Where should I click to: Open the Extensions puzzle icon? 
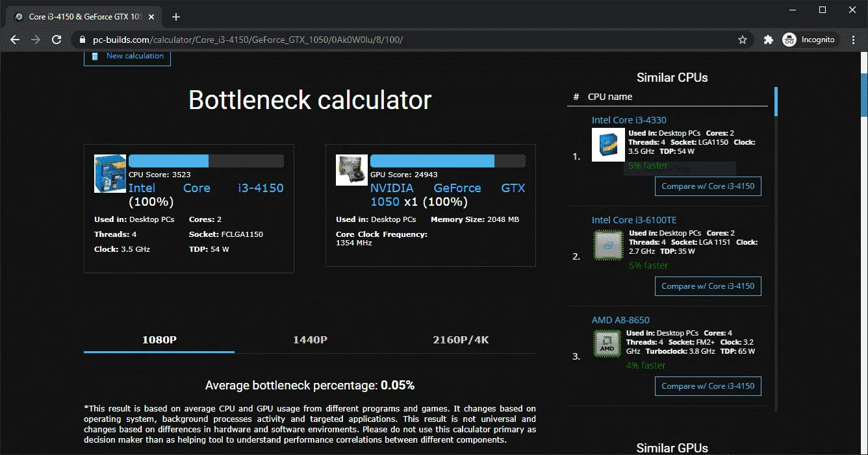pyautogui.click(x=769, y=40)
